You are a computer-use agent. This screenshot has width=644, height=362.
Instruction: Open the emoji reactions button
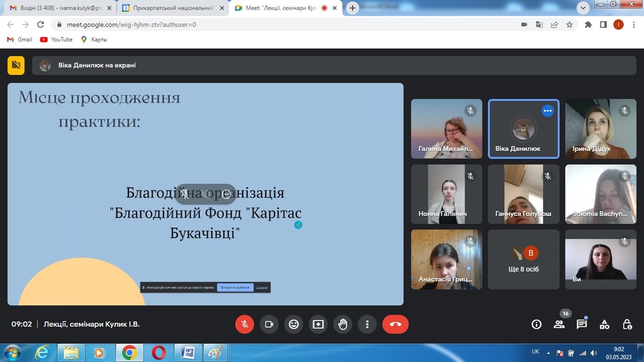pyautogui.click(x=294, y=324)
